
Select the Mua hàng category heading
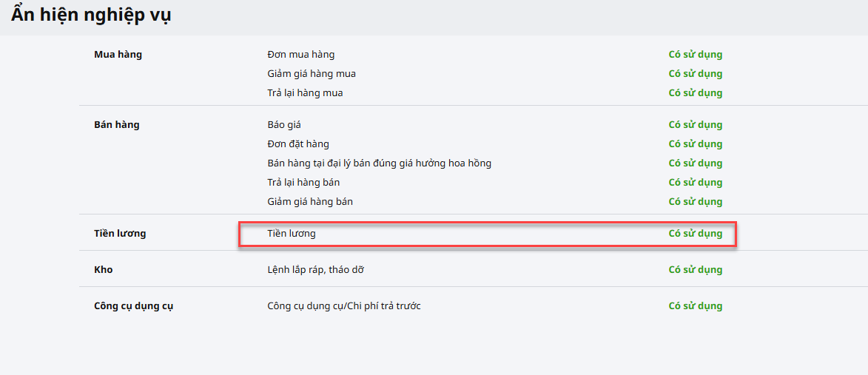tap(118, 55)
